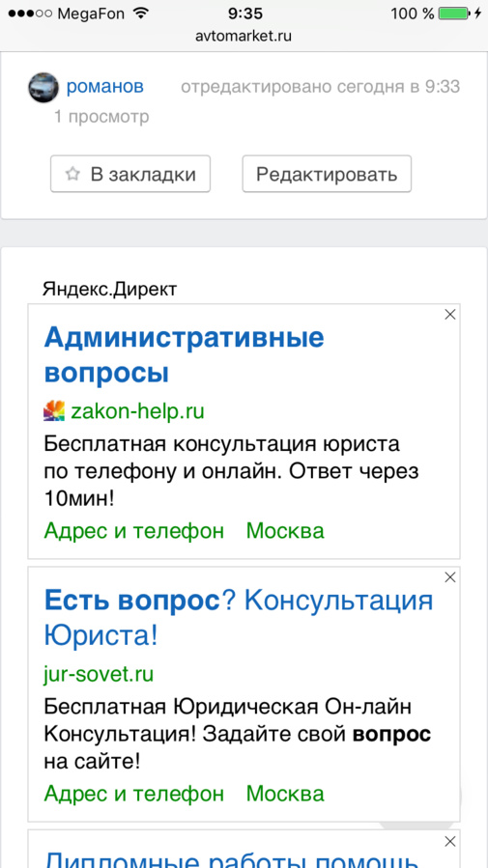Close the Административные вопросы ad
488x868 pixels.
click(450, 315)
